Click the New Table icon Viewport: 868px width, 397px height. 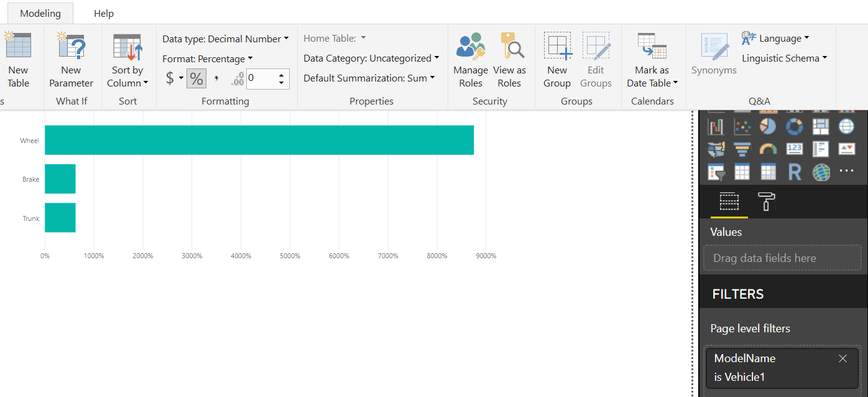tap(17, 45)
